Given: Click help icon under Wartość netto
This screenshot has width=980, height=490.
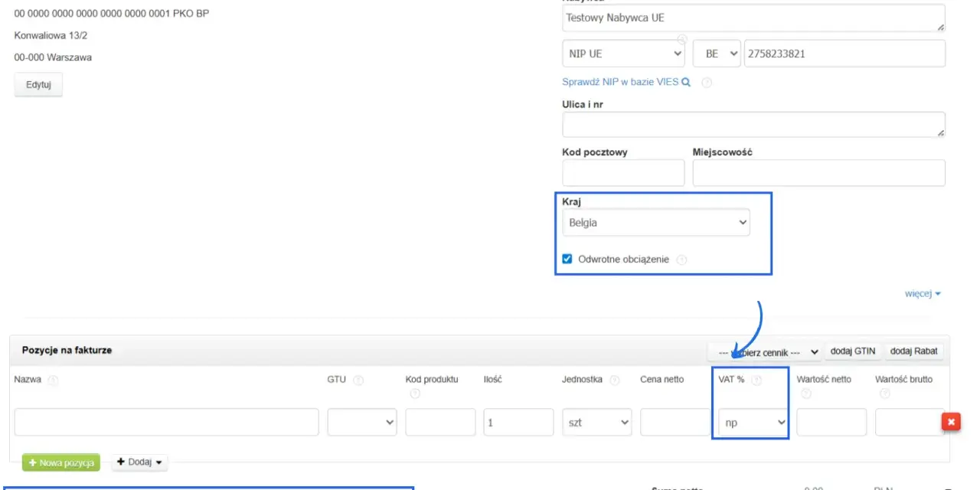Looking at the screenshot, I should (806, 394).
